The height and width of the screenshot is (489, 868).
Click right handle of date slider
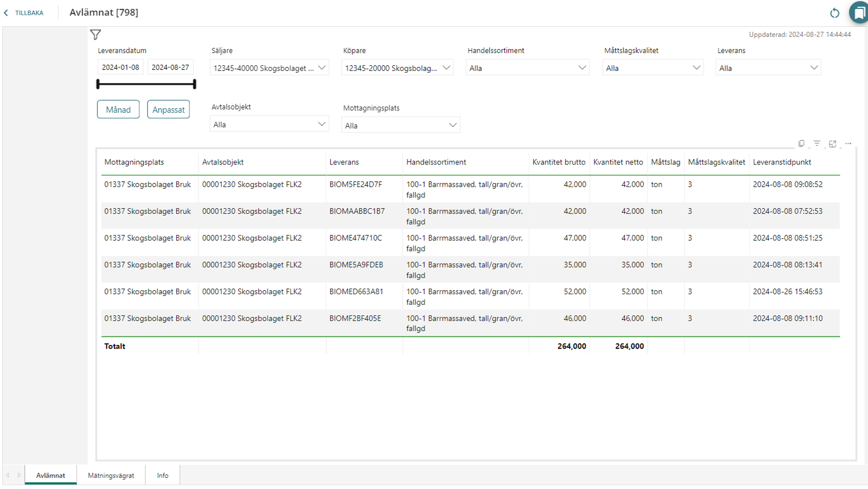pyautogui.click(x=195, y=84)
